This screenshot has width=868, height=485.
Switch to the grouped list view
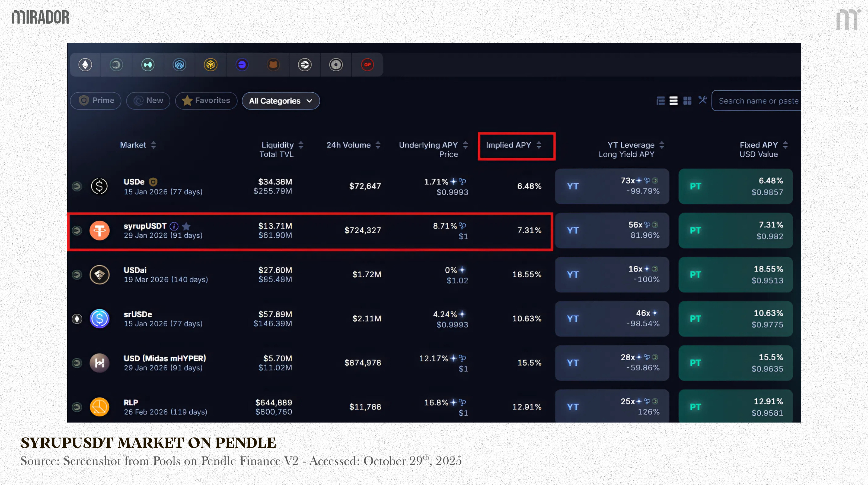point(660,100)
